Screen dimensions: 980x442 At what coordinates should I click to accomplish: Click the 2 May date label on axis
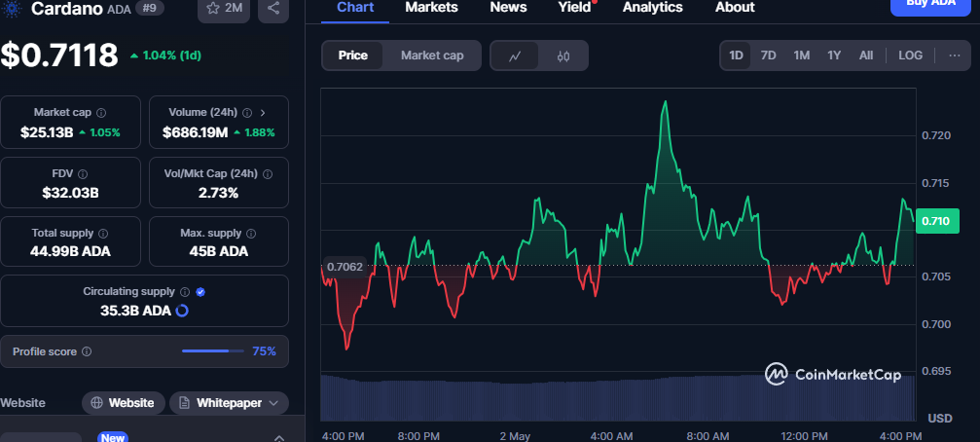click(x=515, y=436)
